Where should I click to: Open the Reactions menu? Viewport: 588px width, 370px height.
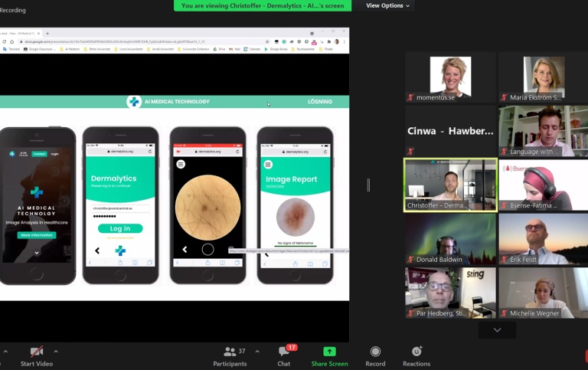point(416,356)
